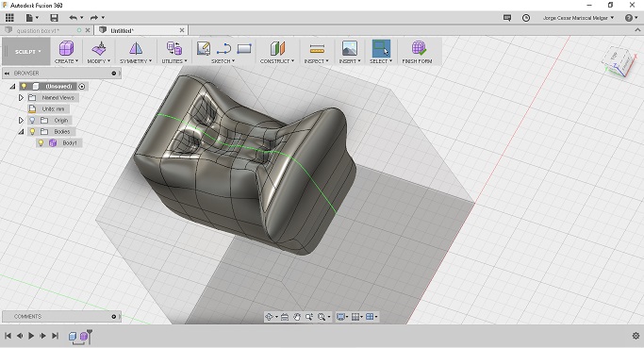Open the INSPECT menu
Screen dimensions: 644x348
click(317, 60)
